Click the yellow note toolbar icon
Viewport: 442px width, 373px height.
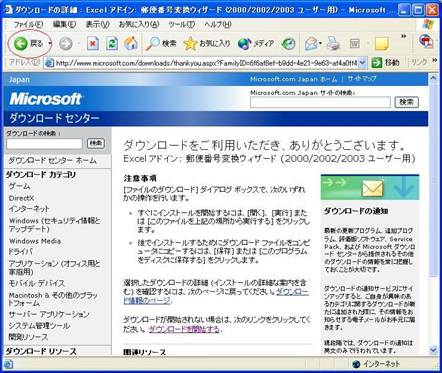pyautogui.click(x=382, y=44)
